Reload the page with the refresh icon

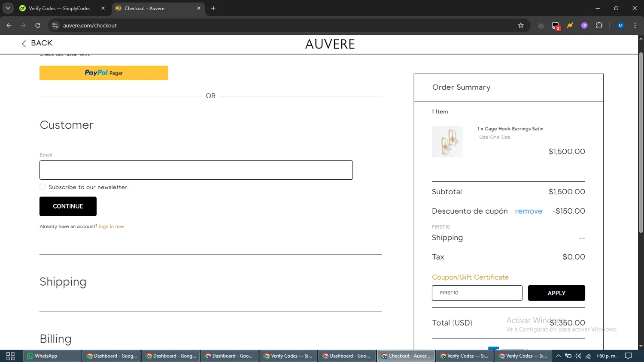pyautogui.click(x=38, y=25)
